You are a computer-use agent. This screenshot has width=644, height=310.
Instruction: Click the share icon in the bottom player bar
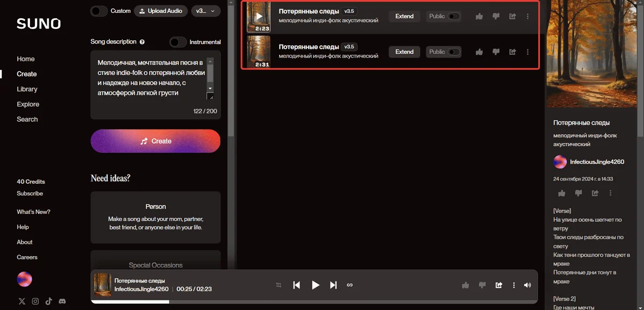pyautogui.click(x=499, y=285)
